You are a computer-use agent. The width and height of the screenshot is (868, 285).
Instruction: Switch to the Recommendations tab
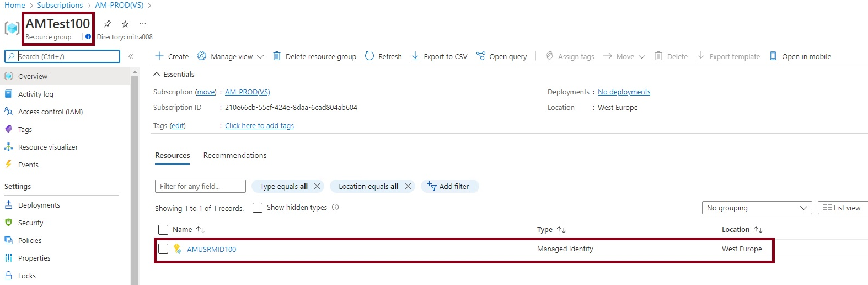pyautogui.click(x=235, y=155)
